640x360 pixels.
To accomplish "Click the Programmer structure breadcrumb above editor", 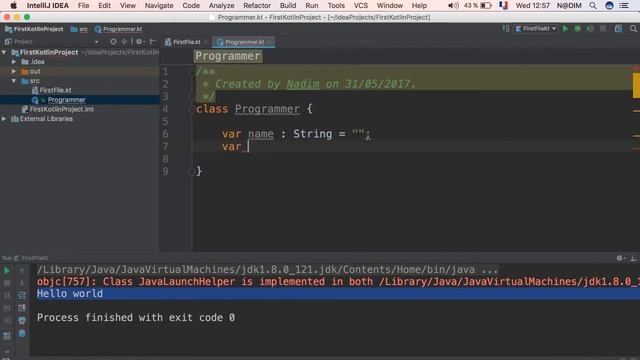I will click(228, 56).
